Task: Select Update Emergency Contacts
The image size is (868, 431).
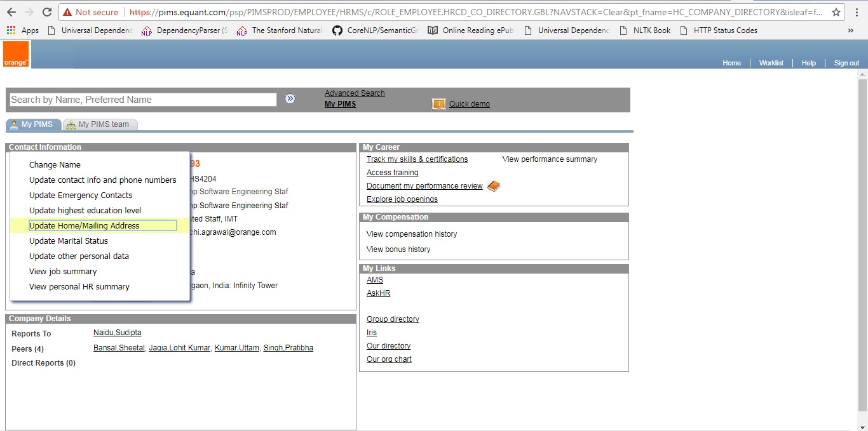Action: coord(81,195)
